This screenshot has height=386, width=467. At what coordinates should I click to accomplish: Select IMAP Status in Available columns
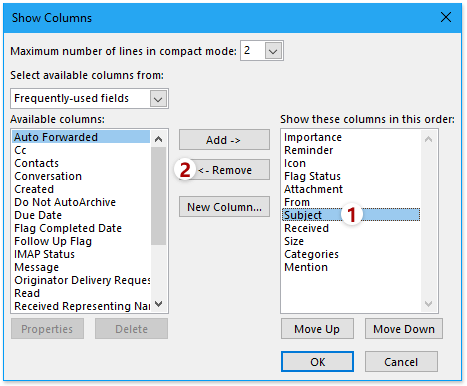pyautogui.click(x=81, y=254)
